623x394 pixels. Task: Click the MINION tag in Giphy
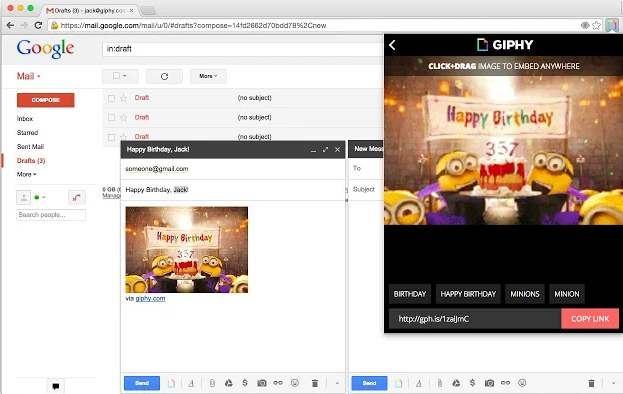point(567,294)
